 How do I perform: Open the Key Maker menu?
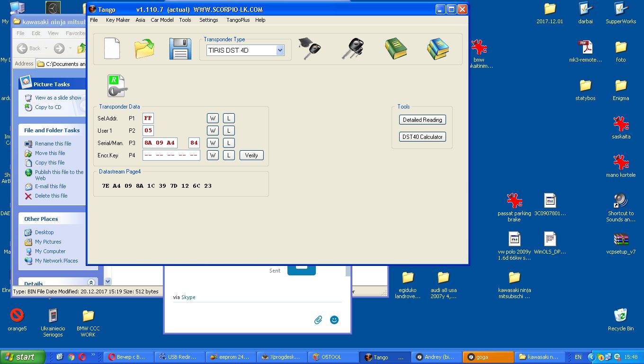coord(118,20)
